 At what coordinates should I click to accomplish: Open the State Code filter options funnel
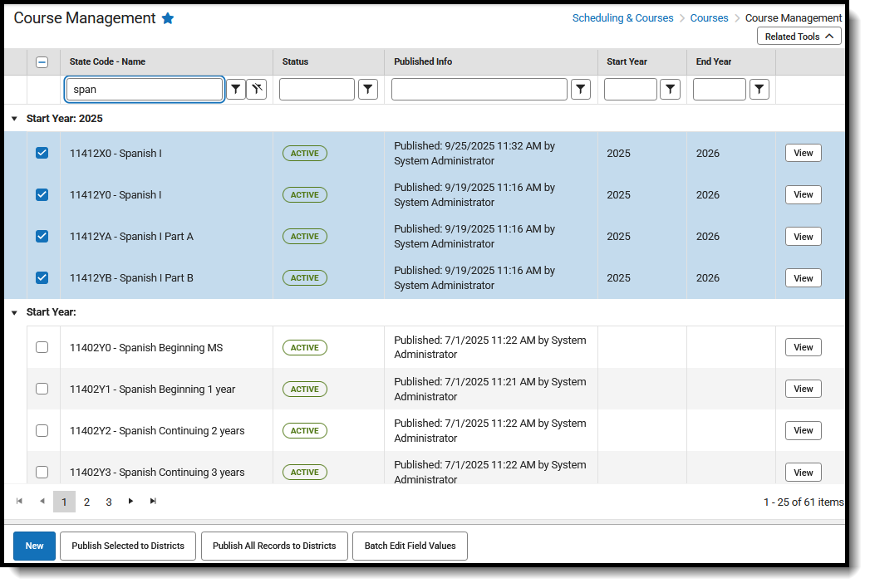tap(236, 89)
